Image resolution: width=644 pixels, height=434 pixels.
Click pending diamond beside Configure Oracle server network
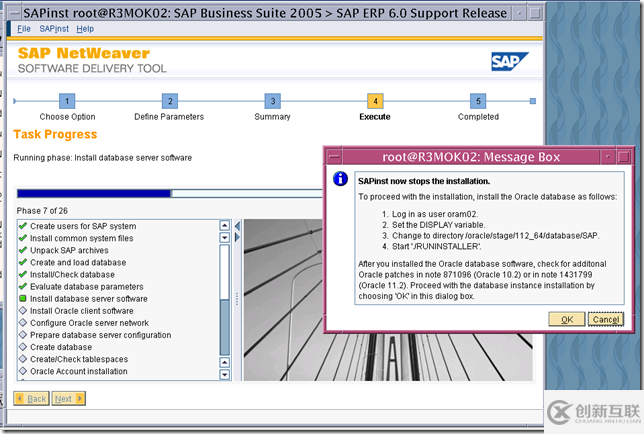[x=23, y=323]
